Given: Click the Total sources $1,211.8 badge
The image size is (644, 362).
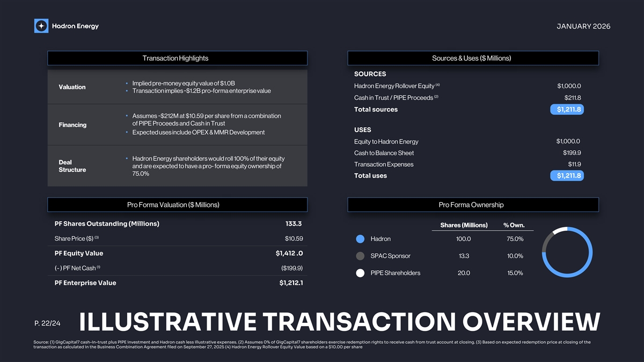Looking at the screenshot, I should 567,109.
